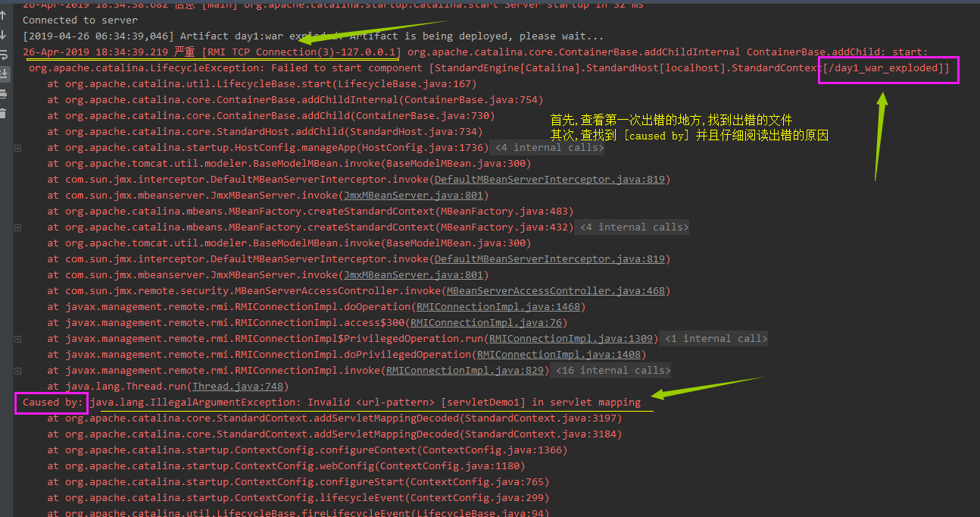
Task: Click the down the stack trace arrow icon
Action: [x=3, y=35]
